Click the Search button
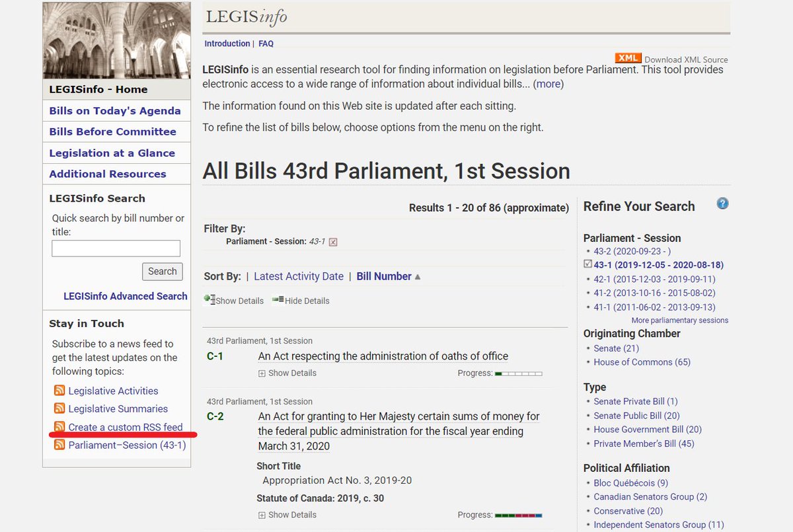The width and height of the screenshot is (793, 532). (x=163, y=271)
